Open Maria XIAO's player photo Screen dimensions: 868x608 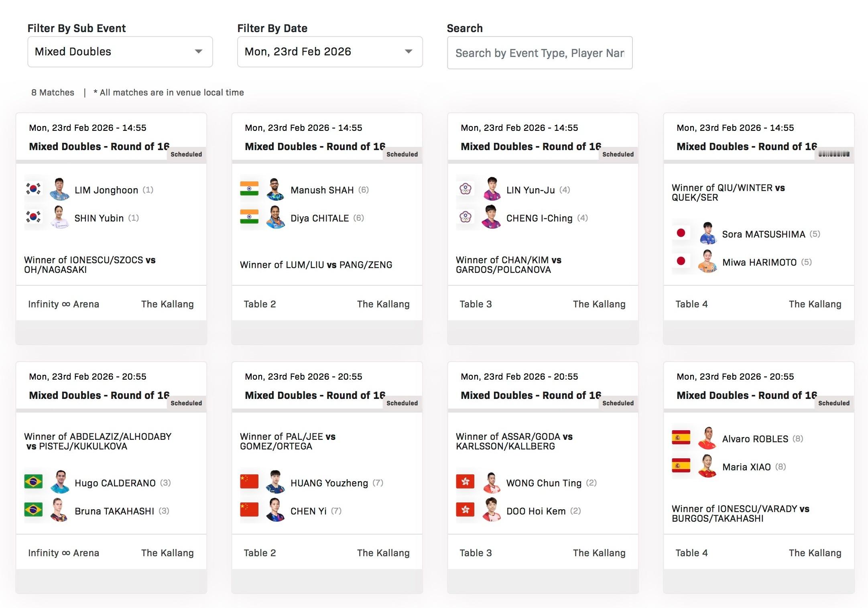point(707,466)
